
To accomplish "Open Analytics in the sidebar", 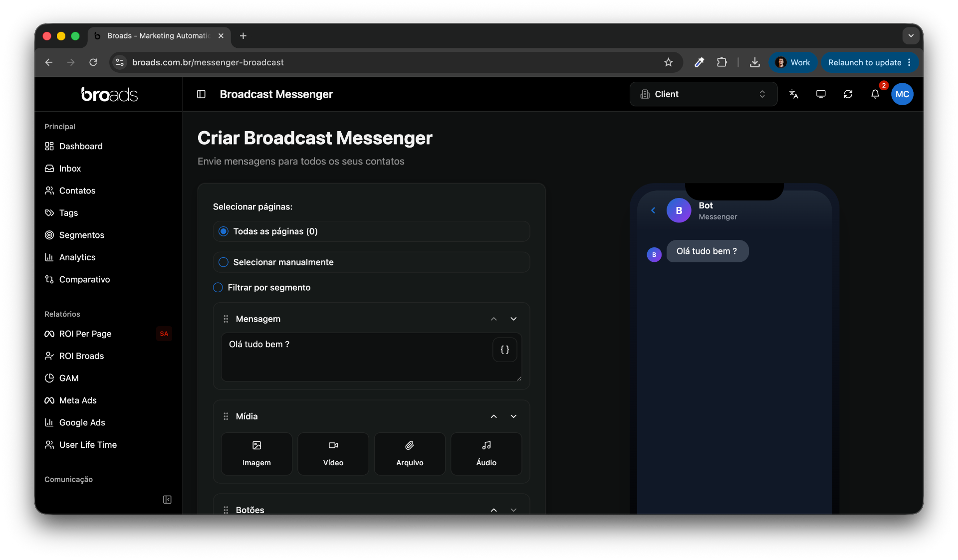I will (x=77, y=257).
